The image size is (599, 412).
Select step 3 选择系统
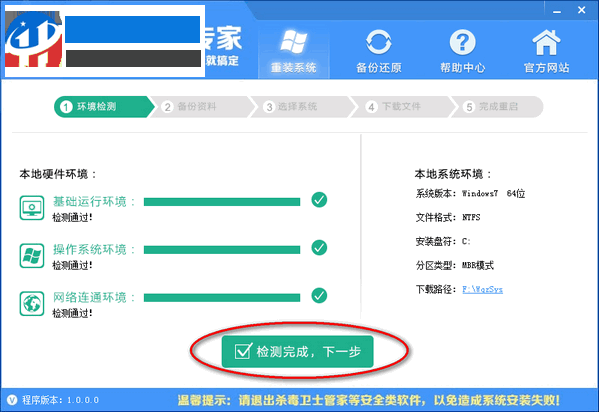tap(302, 107)
